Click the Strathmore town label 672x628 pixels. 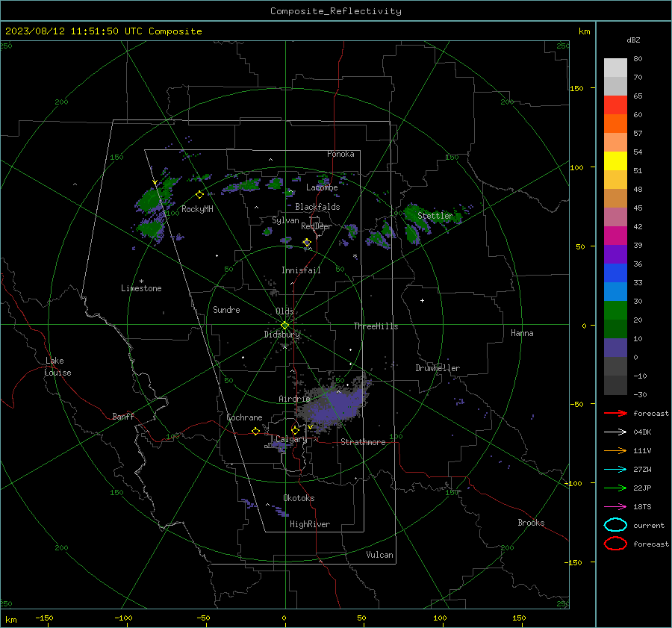click(x=363, y=442)
